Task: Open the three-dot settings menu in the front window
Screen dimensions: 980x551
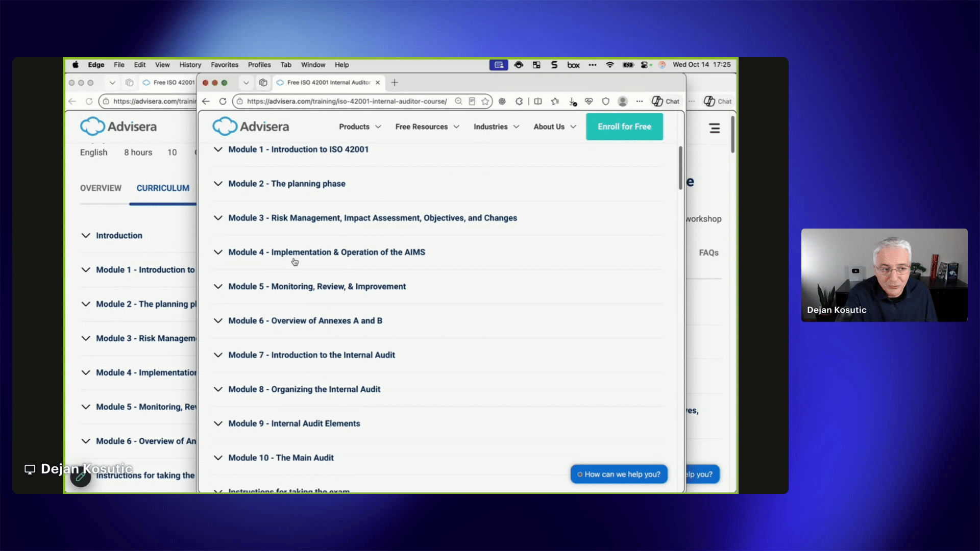Action: [x=640, y=102]
